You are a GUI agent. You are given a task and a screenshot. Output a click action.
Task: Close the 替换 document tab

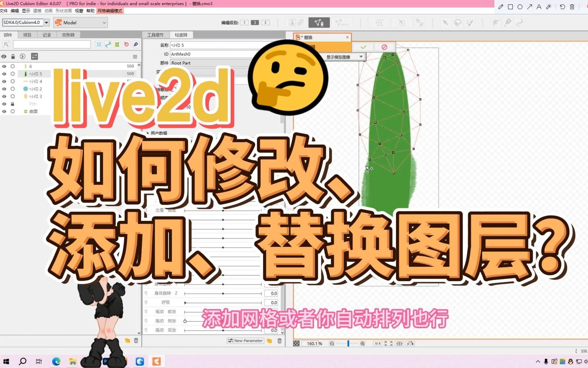(x=347, y=37)
